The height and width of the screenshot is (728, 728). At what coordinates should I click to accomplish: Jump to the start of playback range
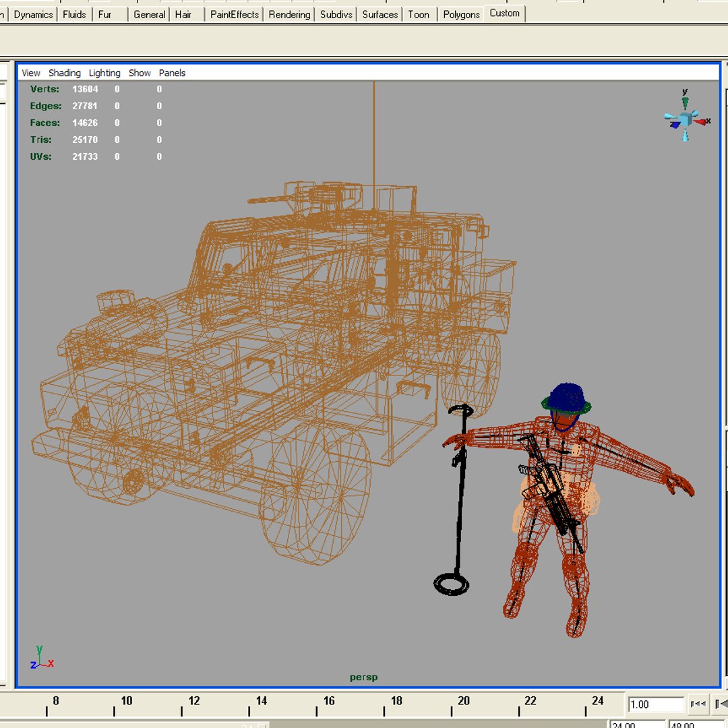(x=698, y=704)
